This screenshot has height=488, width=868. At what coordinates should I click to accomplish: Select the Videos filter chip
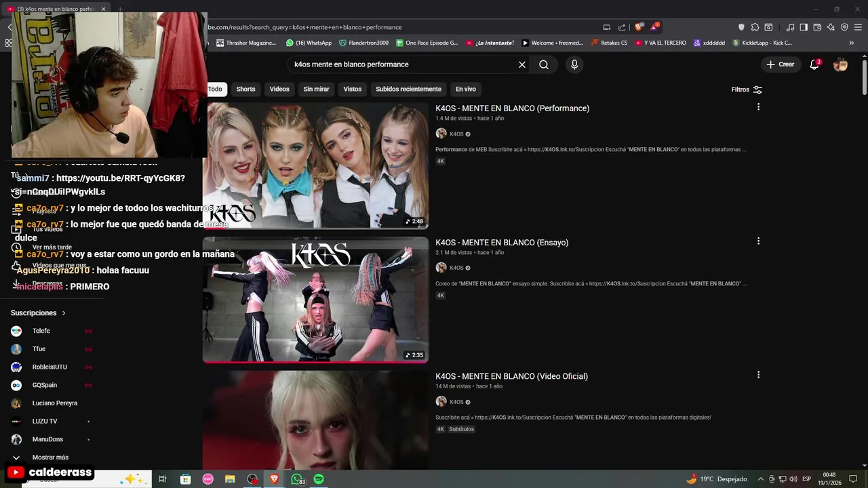click(x=279, y=89)
